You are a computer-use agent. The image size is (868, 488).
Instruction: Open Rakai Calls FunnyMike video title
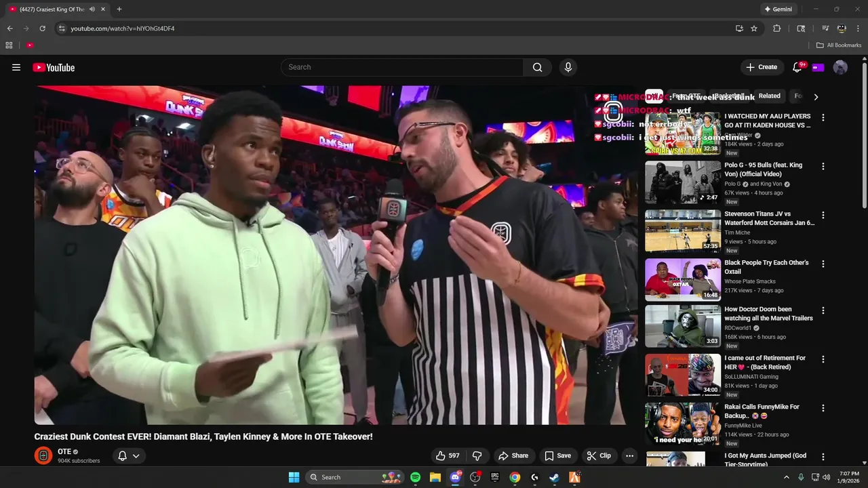(762, 411)
